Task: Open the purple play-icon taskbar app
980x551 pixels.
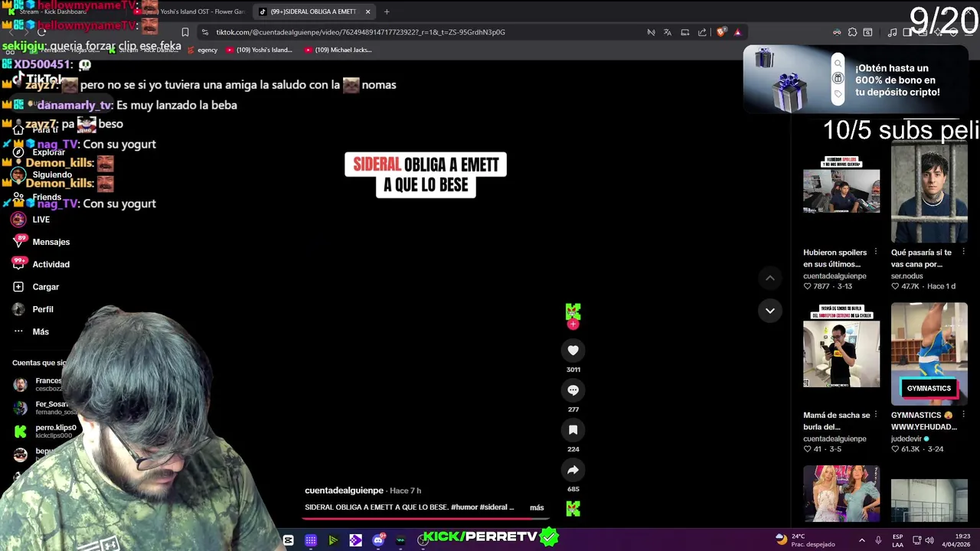Action: (x=355, y=540)
